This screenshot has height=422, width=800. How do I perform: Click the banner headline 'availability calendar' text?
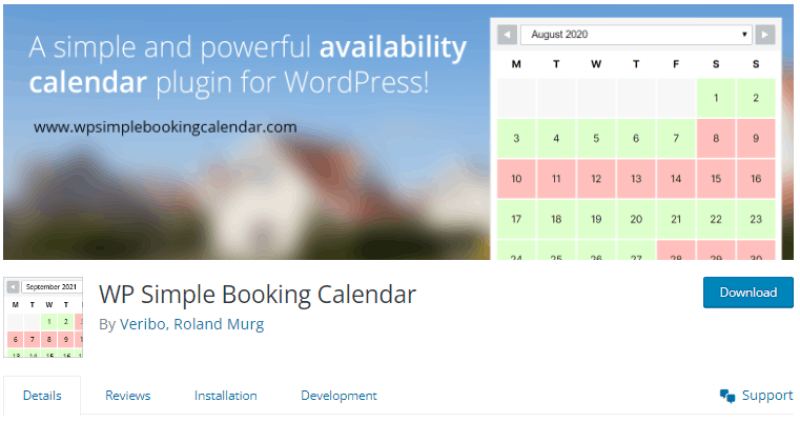point(248,65)
